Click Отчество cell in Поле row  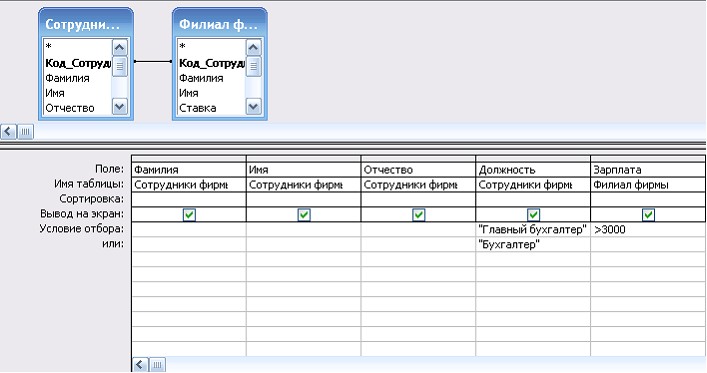pos(418,170)
